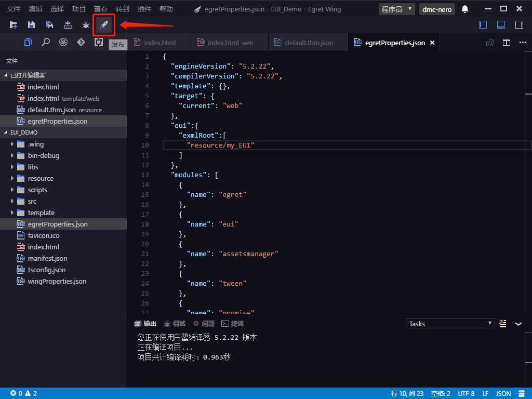Click the build project toolbar icon
The height and width of the screenshot is (399, 532).
pyautogui.click(x=68, y=25)
